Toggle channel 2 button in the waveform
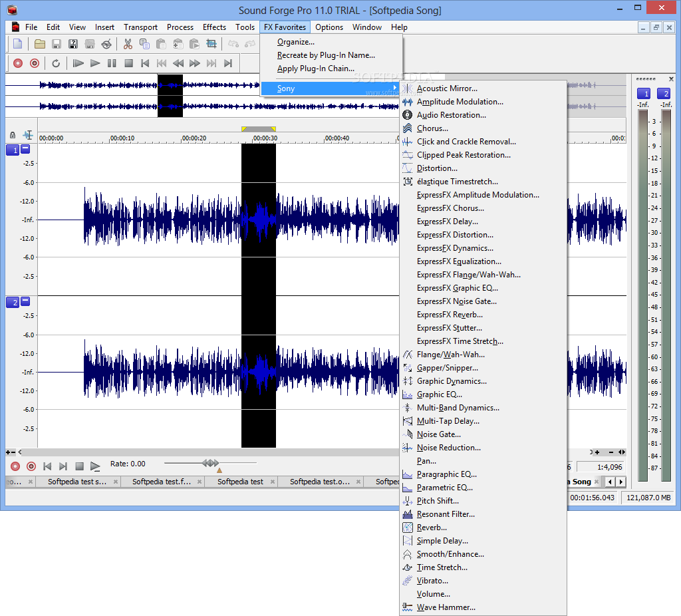The image size is (681, 616). tap(13, 303)
